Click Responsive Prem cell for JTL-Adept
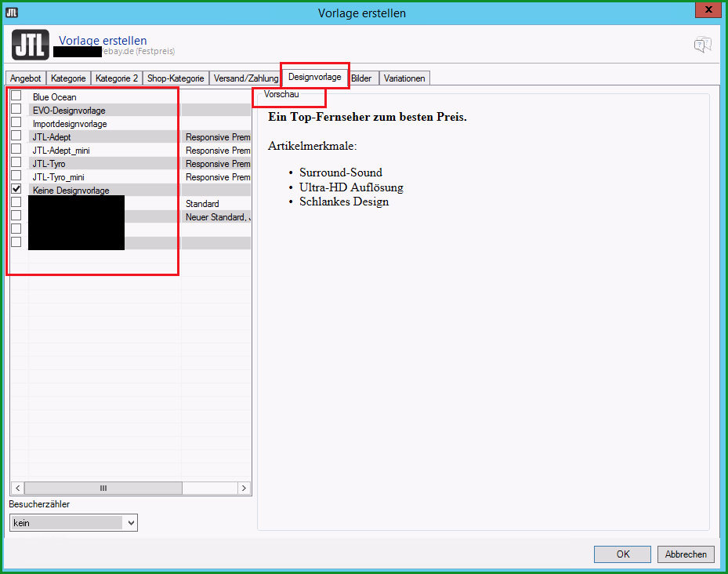 pyautogui.click(x=218, y=137)
